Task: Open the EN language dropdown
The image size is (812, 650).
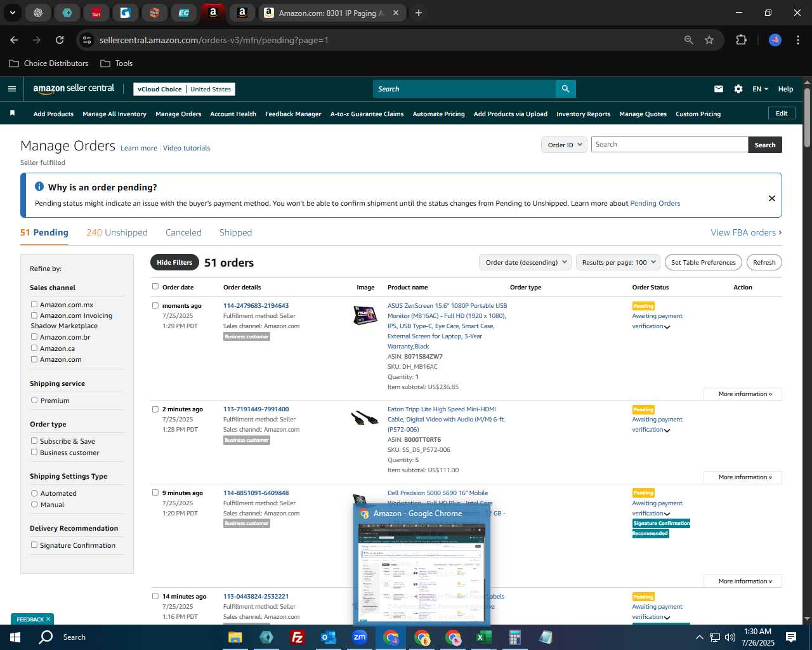Action: pos(760,89)
